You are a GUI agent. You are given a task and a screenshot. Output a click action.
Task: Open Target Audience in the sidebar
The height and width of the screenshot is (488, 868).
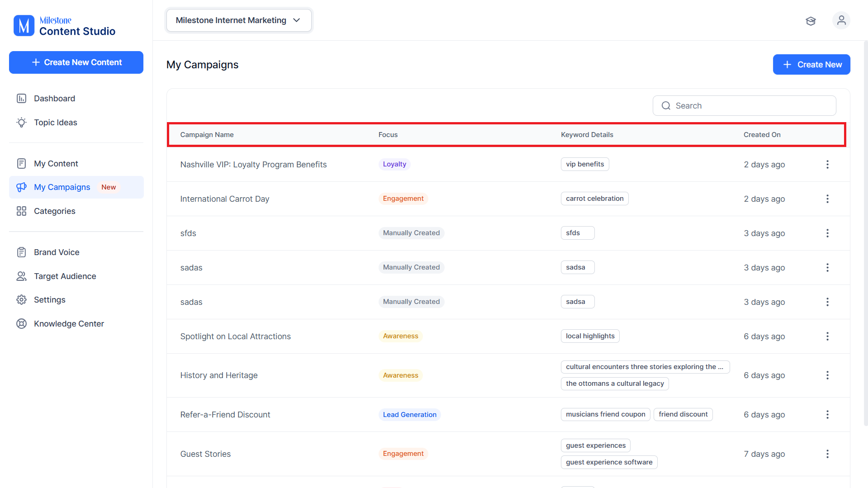tap(76, 276)
